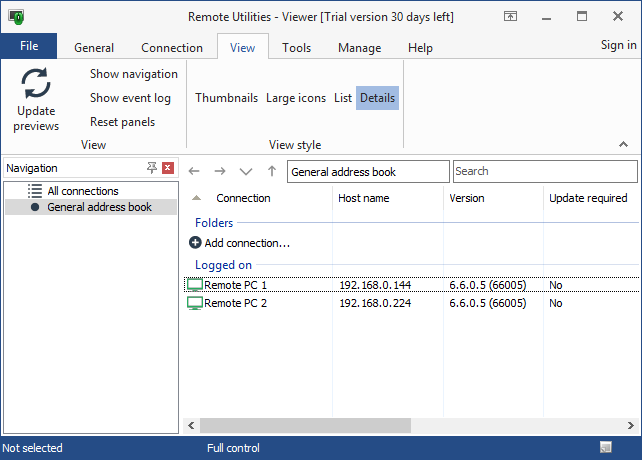The width and height of the screenshot is (642, 460).
Task: Click the ribbon display options icon
Action: point(510,16)
